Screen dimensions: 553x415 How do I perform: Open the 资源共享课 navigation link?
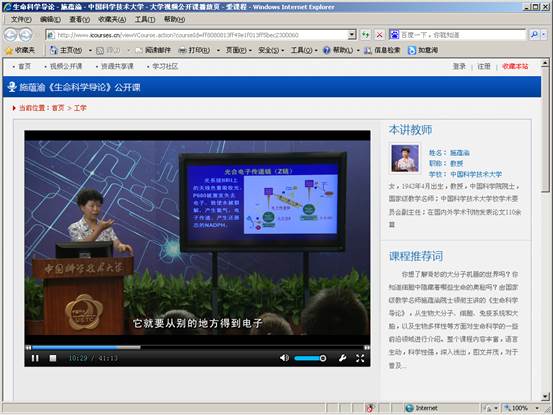pyautogui.click(x=117, y=66)
